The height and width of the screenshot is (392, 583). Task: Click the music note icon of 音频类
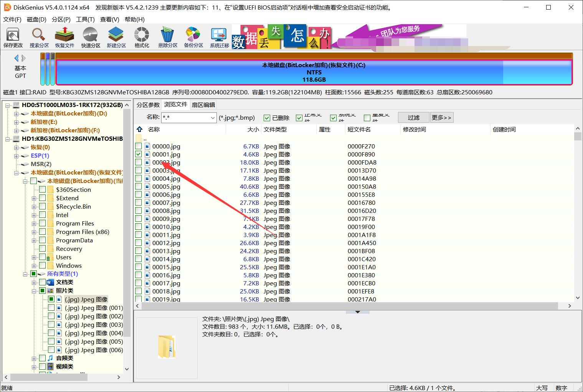[x=50, y=358]
